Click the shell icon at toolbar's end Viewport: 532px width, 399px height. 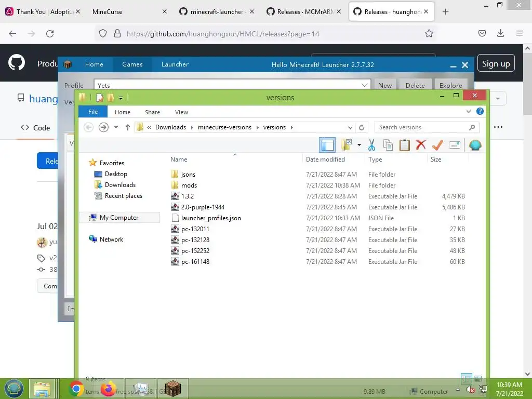pos(475,145)
